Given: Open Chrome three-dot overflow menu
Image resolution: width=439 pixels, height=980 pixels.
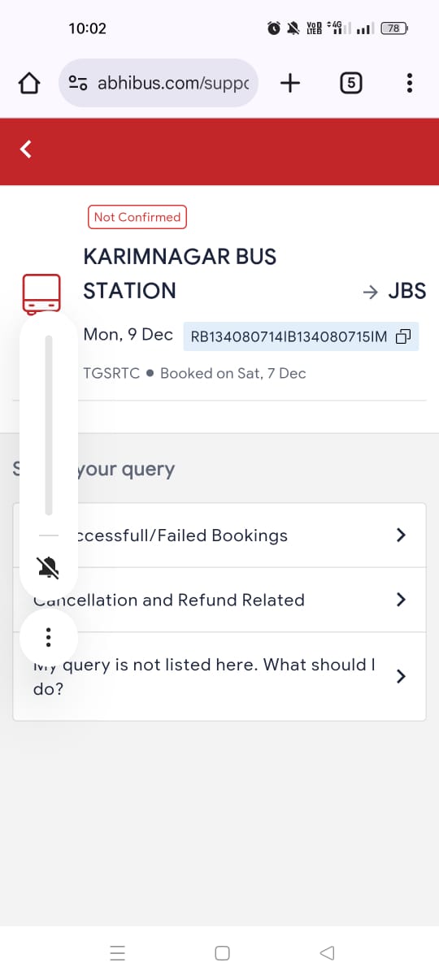Looking at the screenshot, I should point(409,83).
